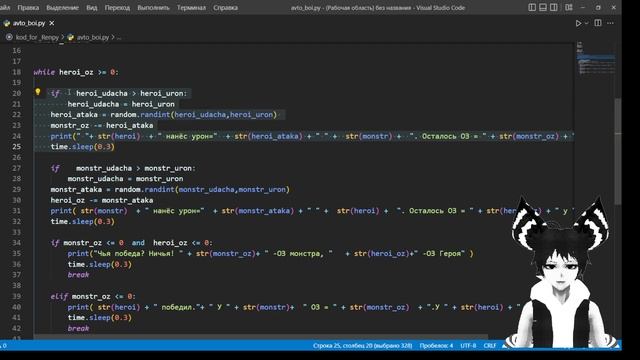Viewport: 640px width, 360px height.
Task: Click line number 25 in the gutter
Action: tap(16, 147)
